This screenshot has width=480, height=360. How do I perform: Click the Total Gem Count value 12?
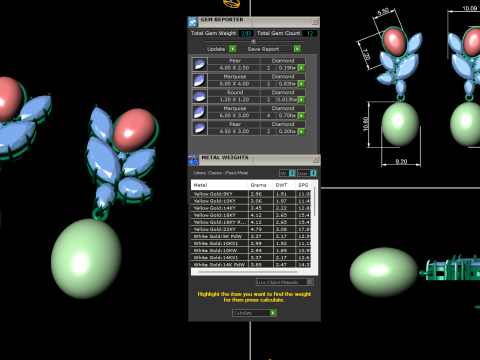pos(310,33)
